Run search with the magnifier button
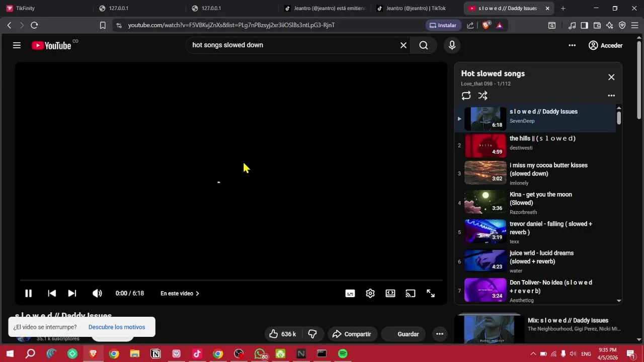644x362 pixels. pyautogui.click(x=424, y=45)
